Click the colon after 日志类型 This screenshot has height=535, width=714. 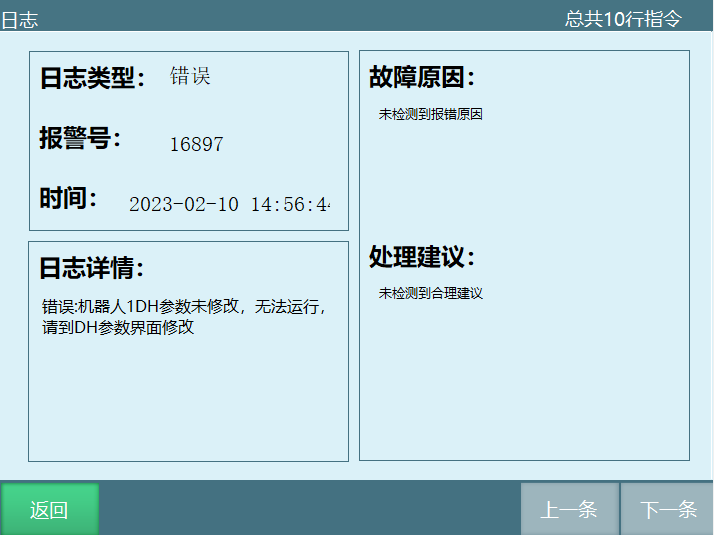141,80
